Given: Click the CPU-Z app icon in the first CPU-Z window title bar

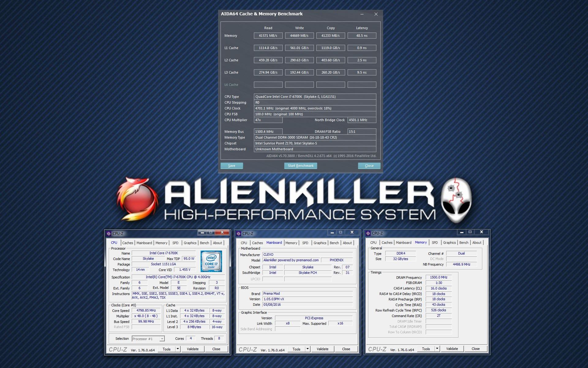Looking at the screenshot, I should (x=109, y=233).
